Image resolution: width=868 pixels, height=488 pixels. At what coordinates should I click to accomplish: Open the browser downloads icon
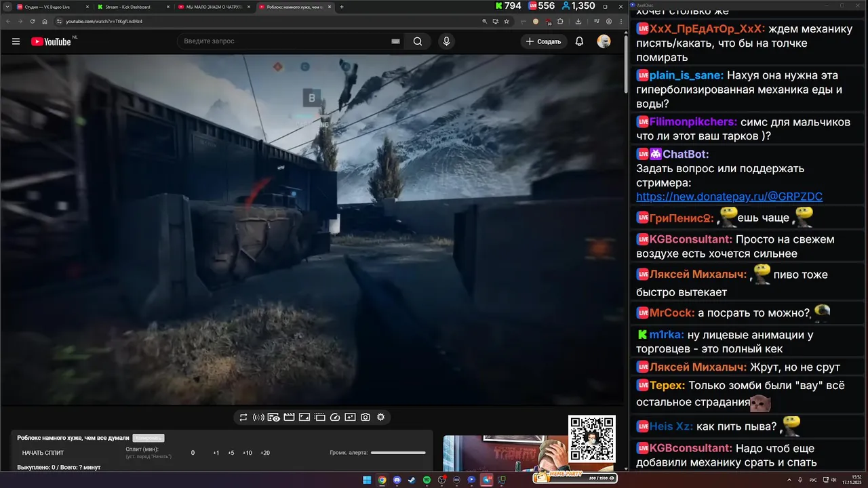click(x=578, y=21)
